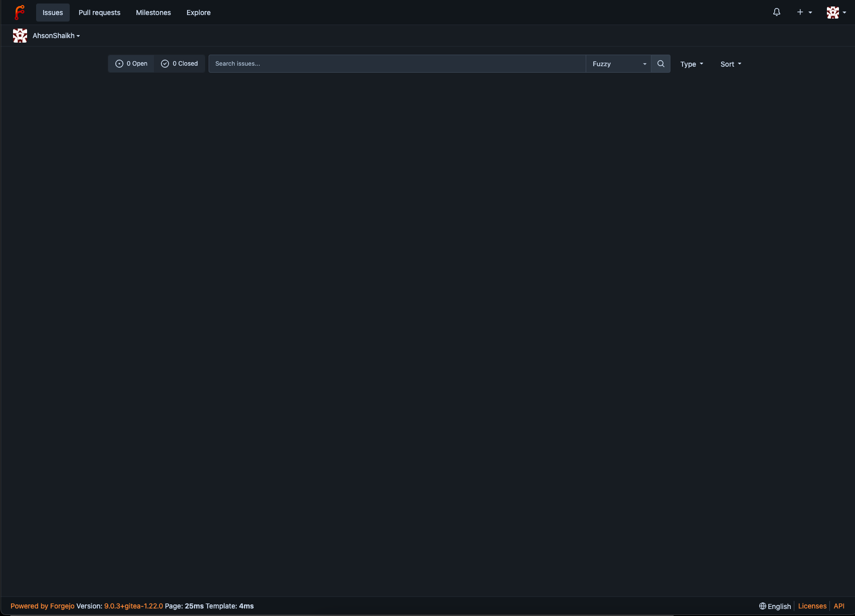
Task: Navigate to Explore
Action: (199, 13)
